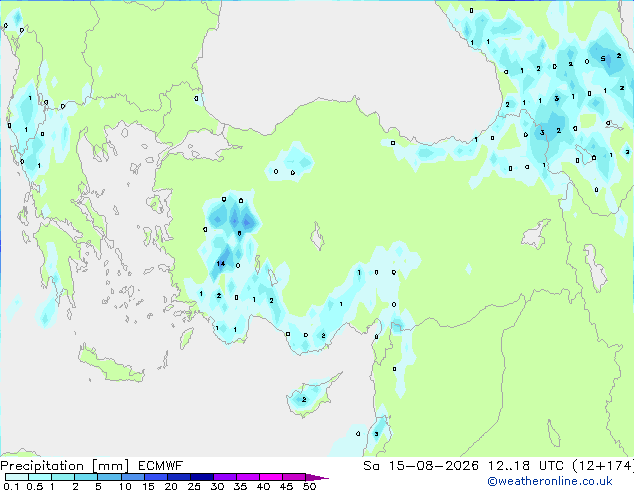
Task: Click Lake Van in eastern Turkey
Action: (x=536, y=234)
